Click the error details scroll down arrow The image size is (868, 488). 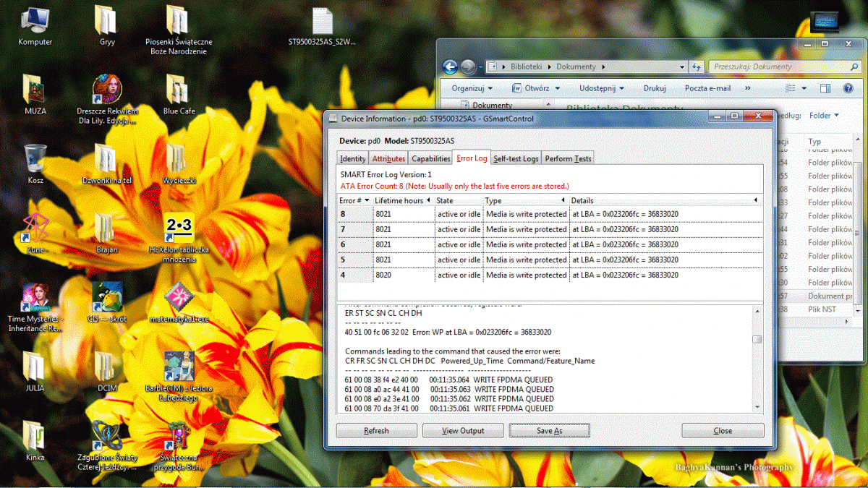(x=757, y=408)
